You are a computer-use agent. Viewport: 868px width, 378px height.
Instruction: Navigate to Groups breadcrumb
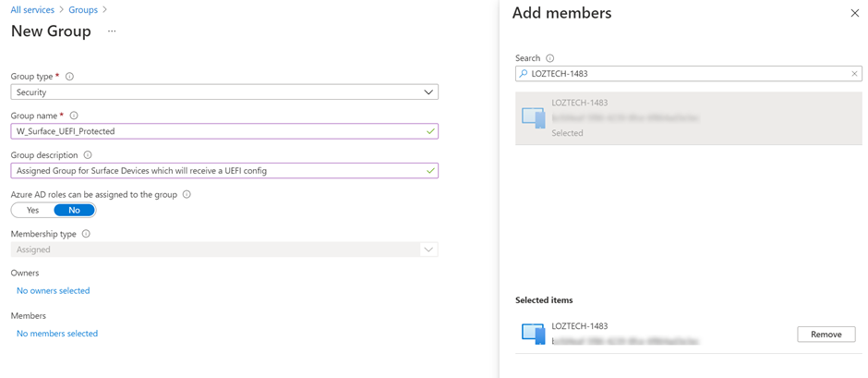(x=83, y=10)
